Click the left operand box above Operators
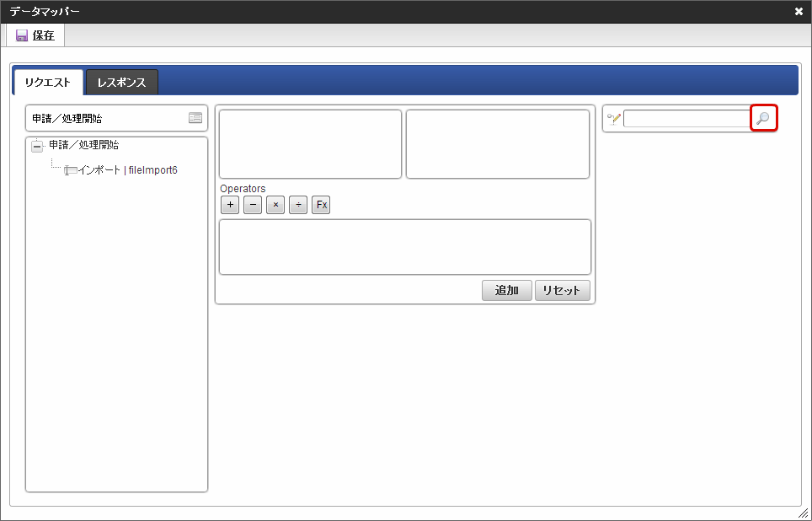Viewport: 812px width, 521px height. click(x=310, y=144)
